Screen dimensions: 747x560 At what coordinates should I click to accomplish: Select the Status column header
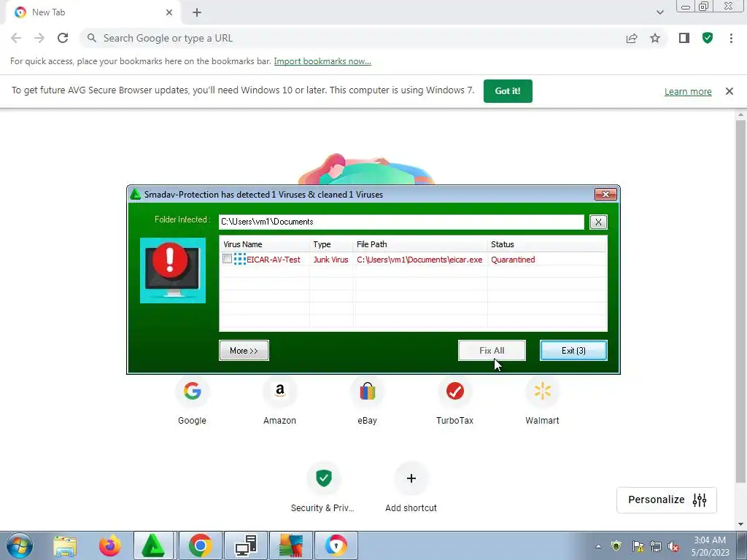point(546,244)
